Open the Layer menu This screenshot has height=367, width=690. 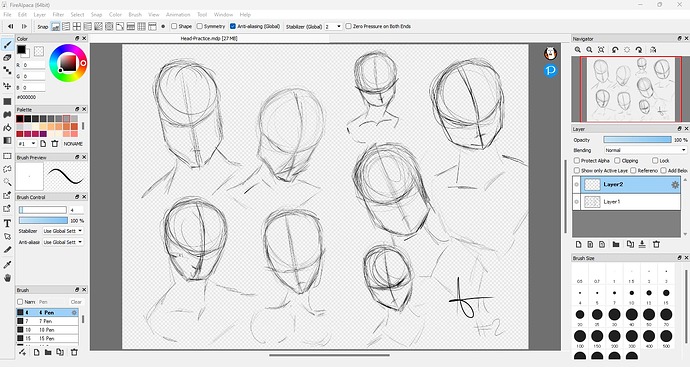pyautogui.click(x=40, y=15)
